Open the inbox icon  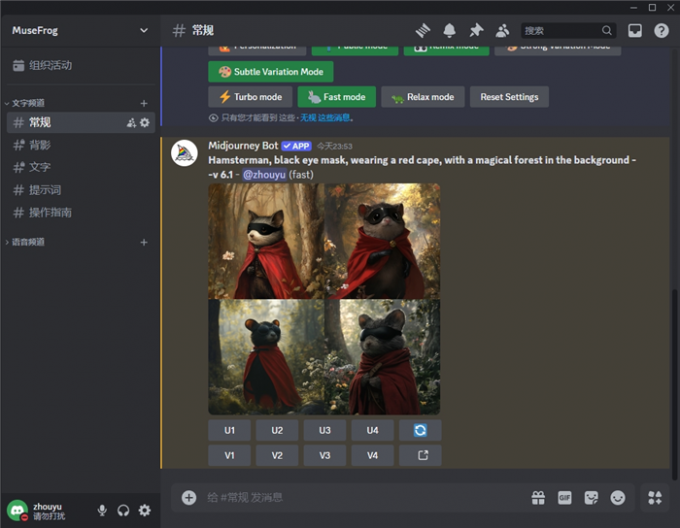click(635, 30)
